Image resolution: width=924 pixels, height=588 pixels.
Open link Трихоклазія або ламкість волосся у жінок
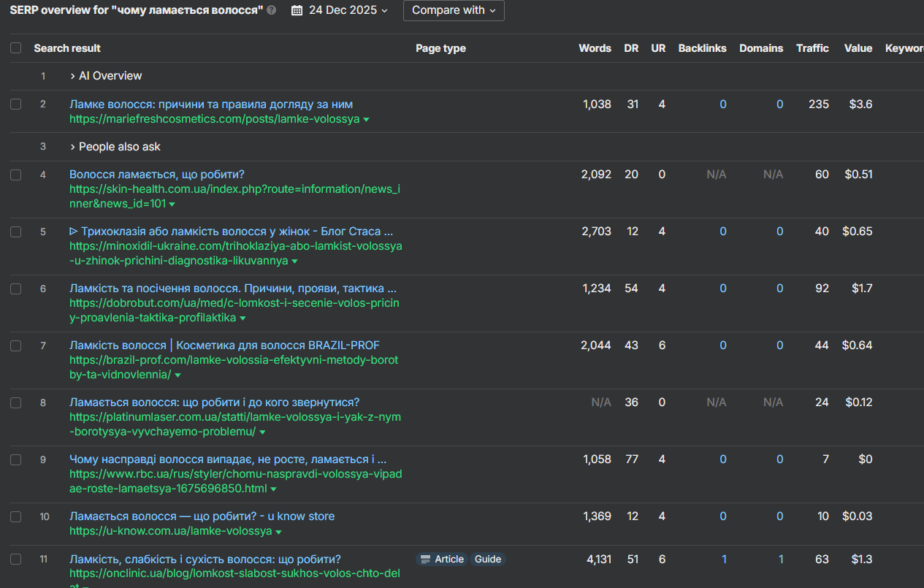(x=231, y=232)
